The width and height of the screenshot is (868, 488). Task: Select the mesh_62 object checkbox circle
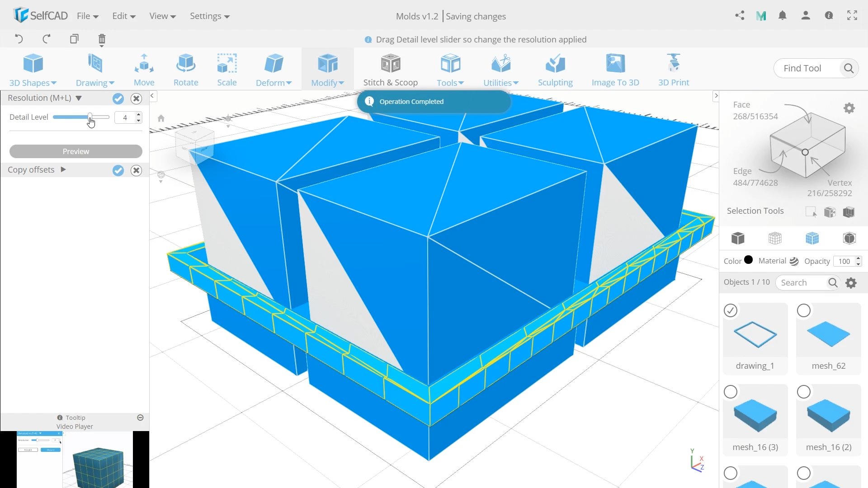[x=804, y=310]
